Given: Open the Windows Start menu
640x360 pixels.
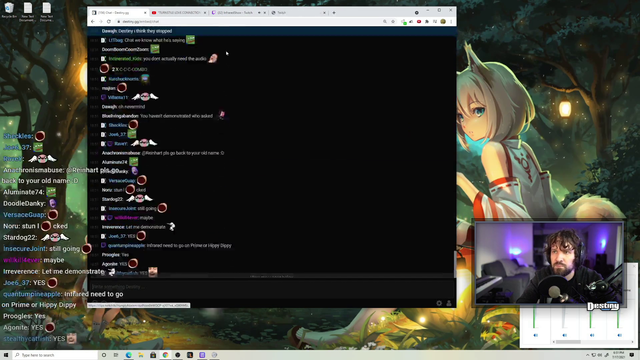Looking at the screenshot, I should [6, 355].
